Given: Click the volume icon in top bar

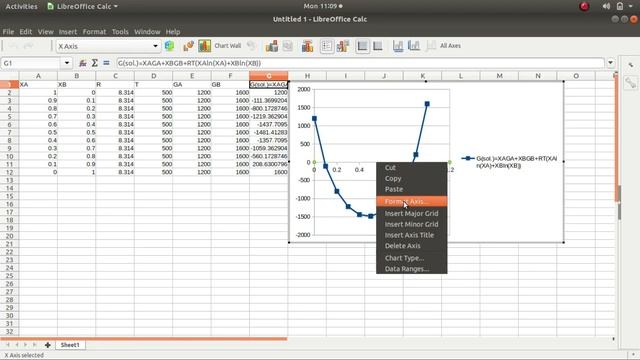Looking at the screenshot, I should pos(606,6).
